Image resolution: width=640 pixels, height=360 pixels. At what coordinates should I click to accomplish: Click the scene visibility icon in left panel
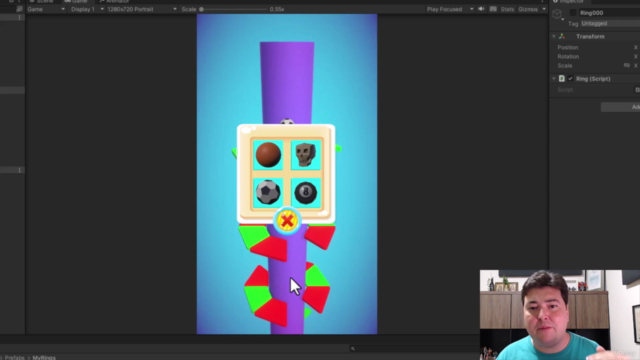[x=19, y=9]
